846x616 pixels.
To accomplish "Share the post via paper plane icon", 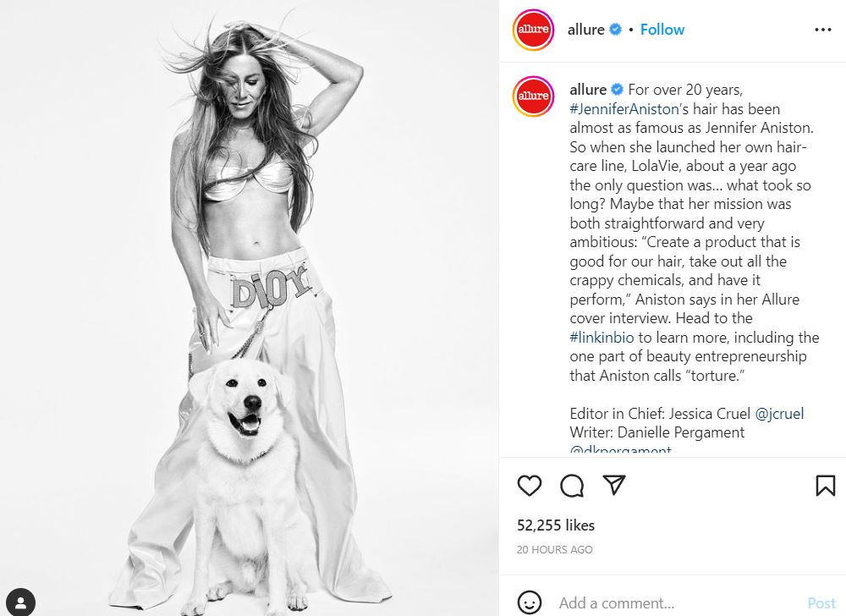I will [614, 485].
